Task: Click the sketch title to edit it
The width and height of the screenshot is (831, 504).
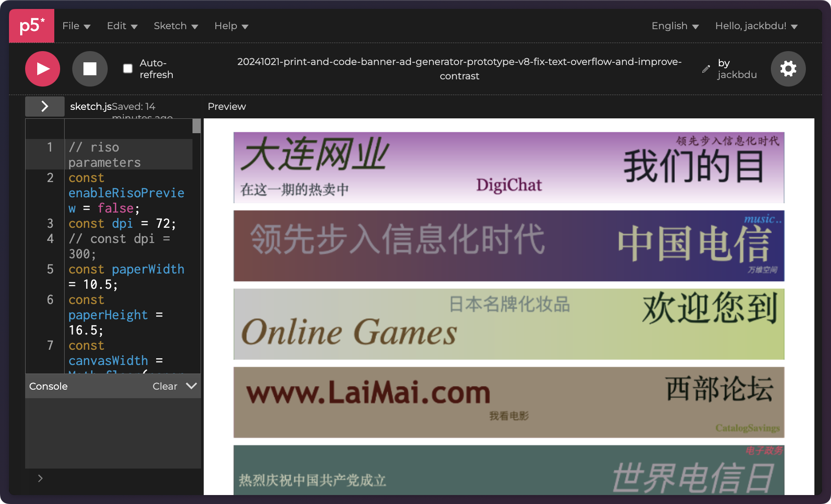Action: pyautogui.click(x=459, y=69)
